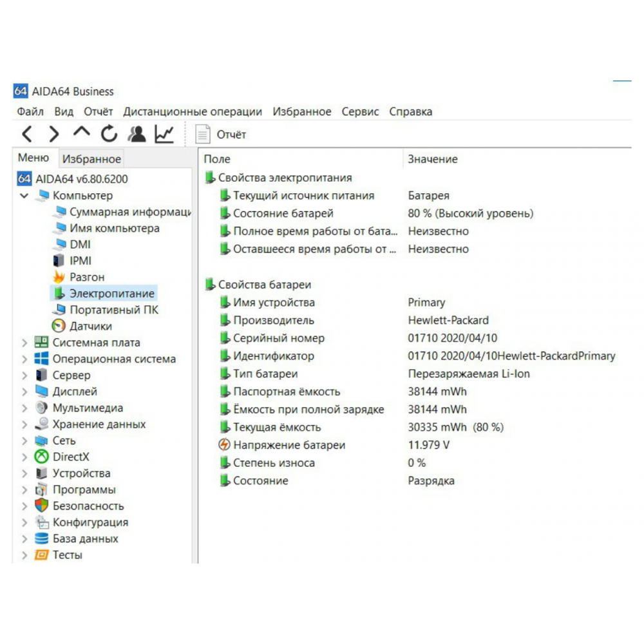The height and width of the screenshot is (644, 644).
Task: Go forward with the right arrow icon
Action: 54,135
